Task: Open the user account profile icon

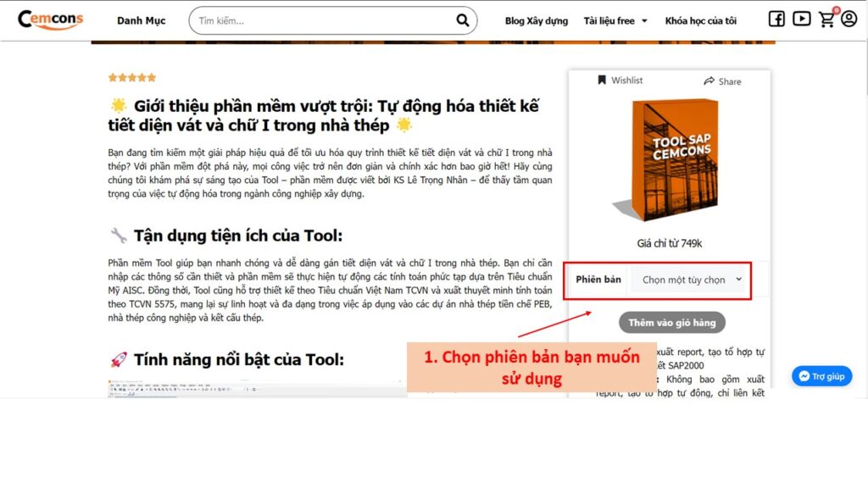Action: [849, 19]
